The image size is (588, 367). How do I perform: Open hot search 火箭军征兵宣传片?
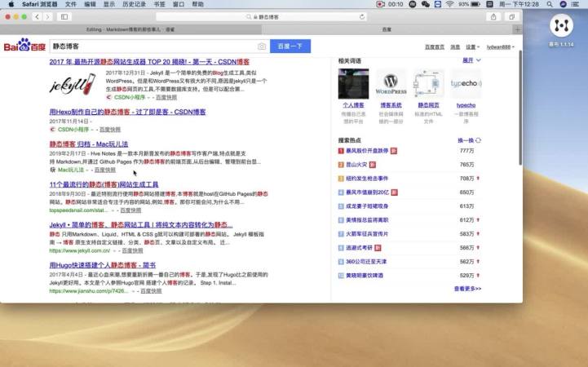367,234
